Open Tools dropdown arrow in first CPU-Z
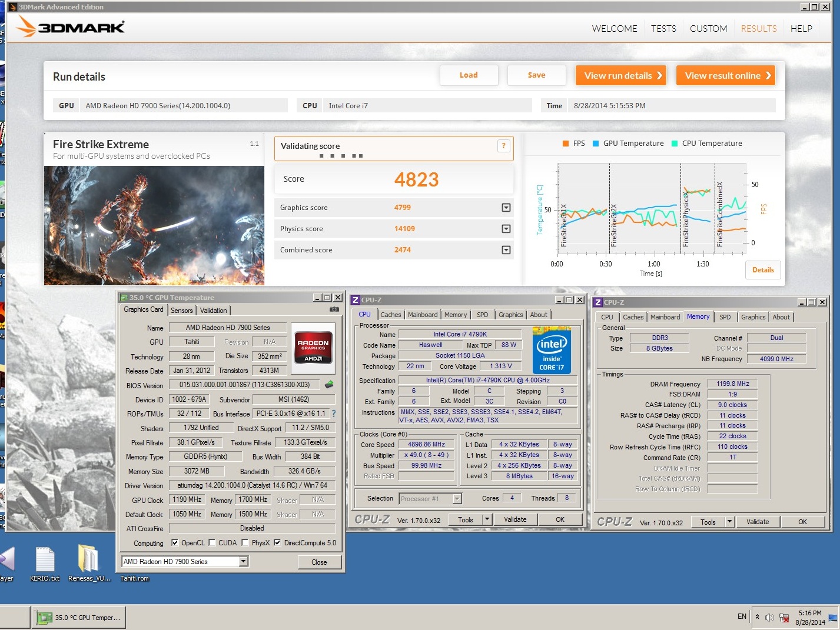This screenshot has width=840, height=630. click(x=487, y=519)
